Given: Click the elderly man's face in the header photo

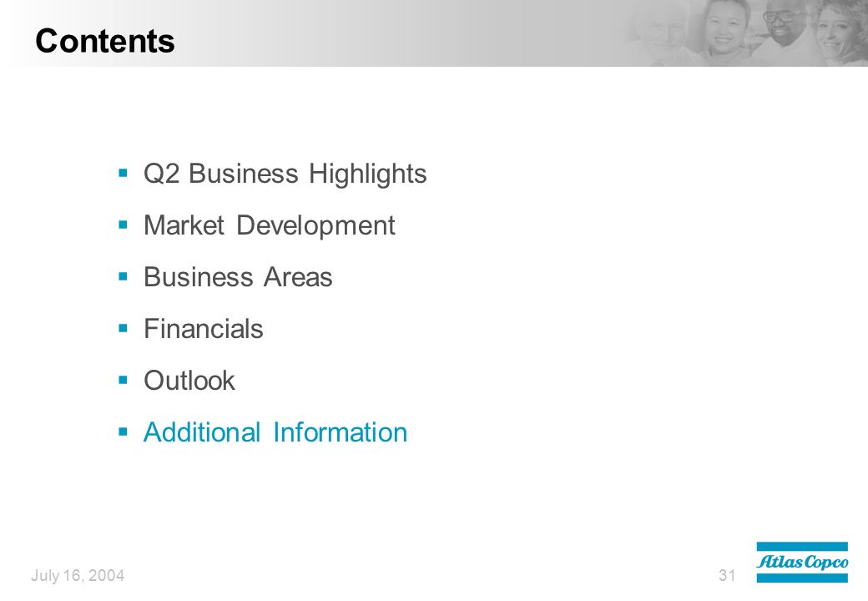Looking at the screenshot, I should click(x=664, y=33).
